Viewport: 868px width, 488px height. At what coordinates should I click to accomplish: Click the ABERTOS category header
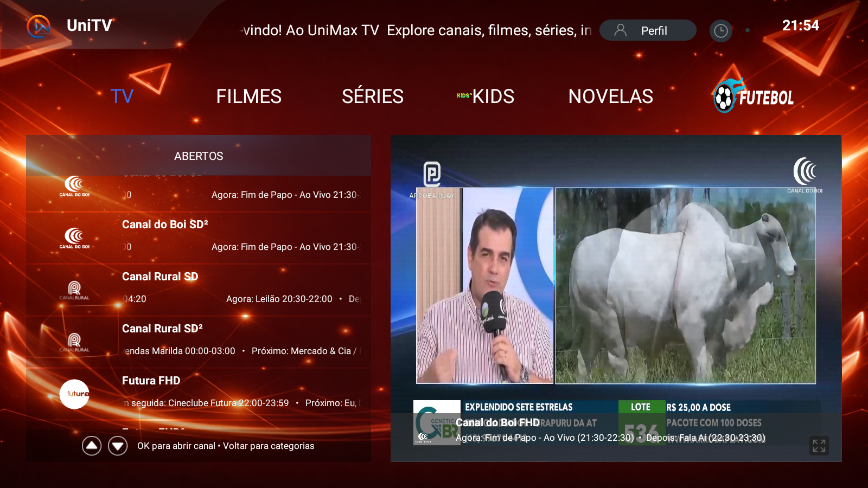click(199, 156)
